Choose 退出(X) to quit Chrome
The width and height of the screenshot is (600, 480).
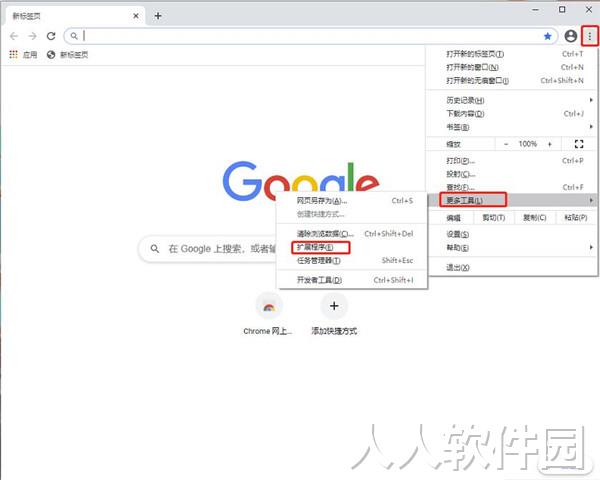512,268
